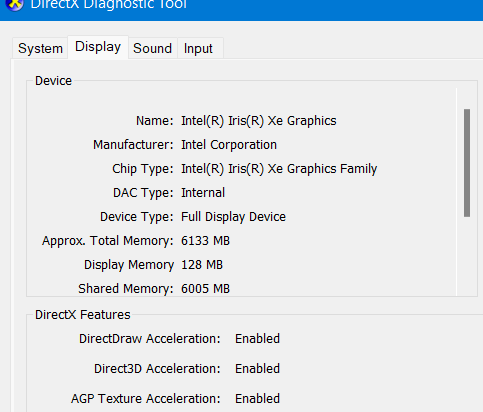Click the Shared Memory label

[x=126, y=289]
